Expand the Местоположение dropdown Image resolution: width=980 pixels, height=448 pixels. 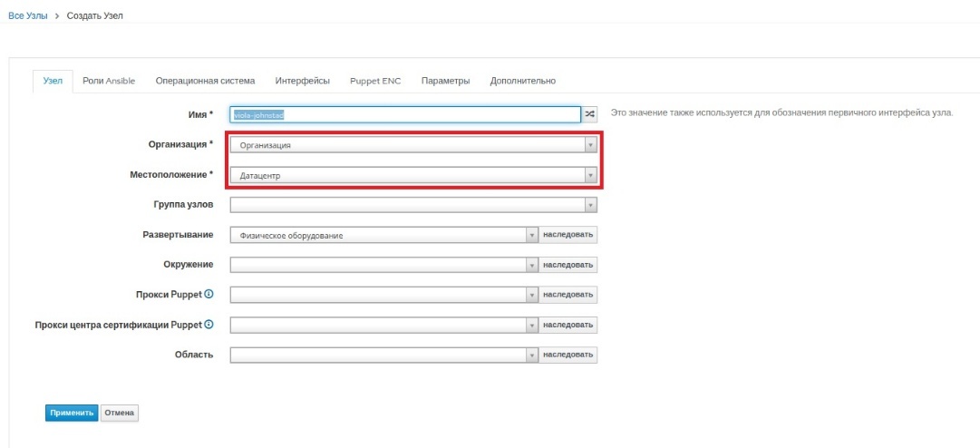413,175
